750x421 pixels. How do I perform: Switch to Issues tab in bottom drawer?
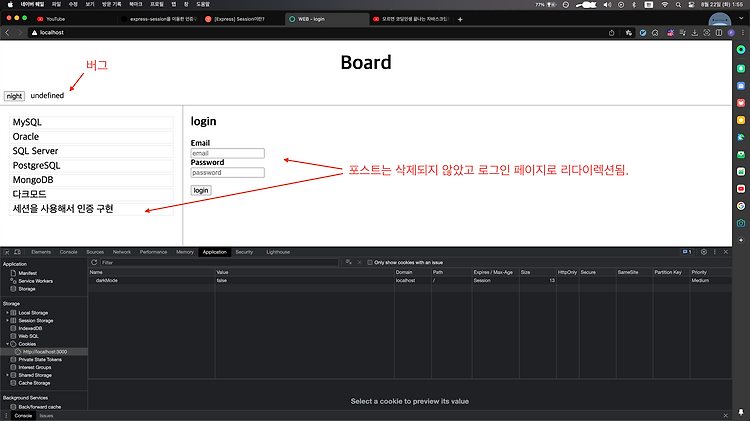click(46, 416)
